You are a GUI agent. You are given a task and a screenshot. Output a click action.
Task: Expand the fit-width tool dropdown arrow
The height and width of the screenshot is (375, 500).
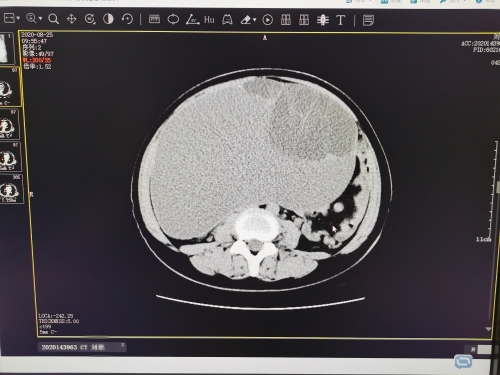tap(18, 18)
